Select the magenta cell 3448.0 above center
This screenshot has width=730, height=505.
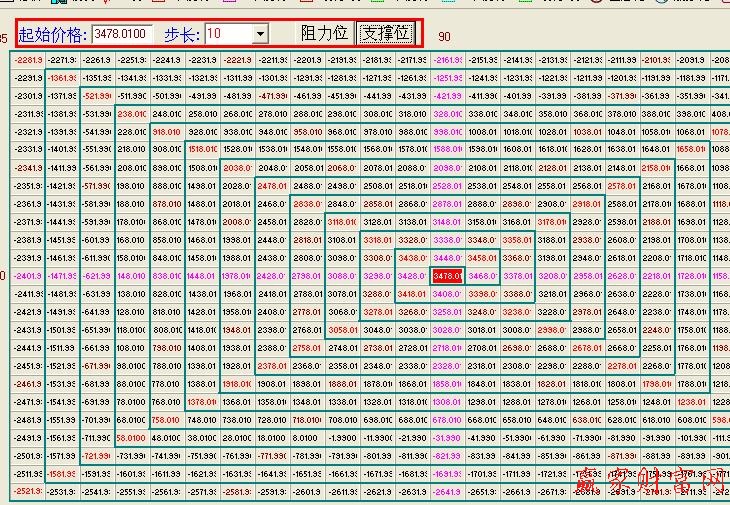coord(448,257)
